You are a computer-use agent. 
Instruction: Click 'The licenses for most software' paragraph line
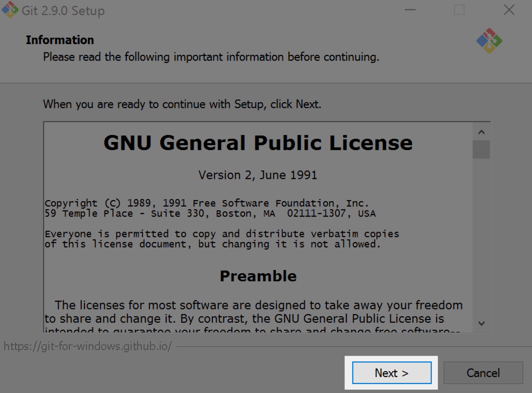[x=258, y=305]
